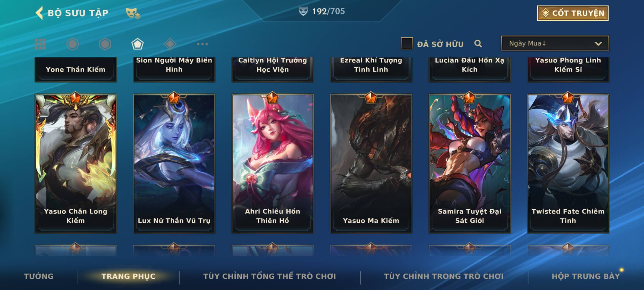644x290 pixels.
Task: Open the Hộp Trưng Bày tab
Action: click(586, 276)
